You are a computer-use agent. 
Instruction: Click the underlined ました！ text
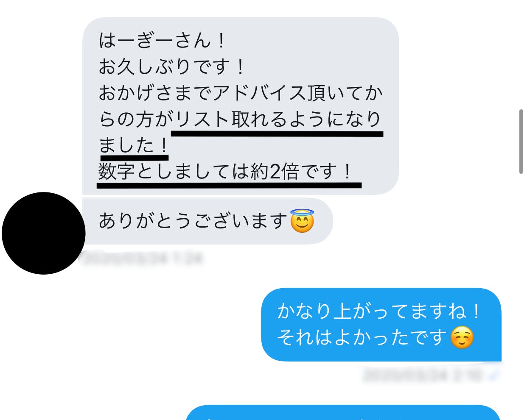click(x=134, y=145)
